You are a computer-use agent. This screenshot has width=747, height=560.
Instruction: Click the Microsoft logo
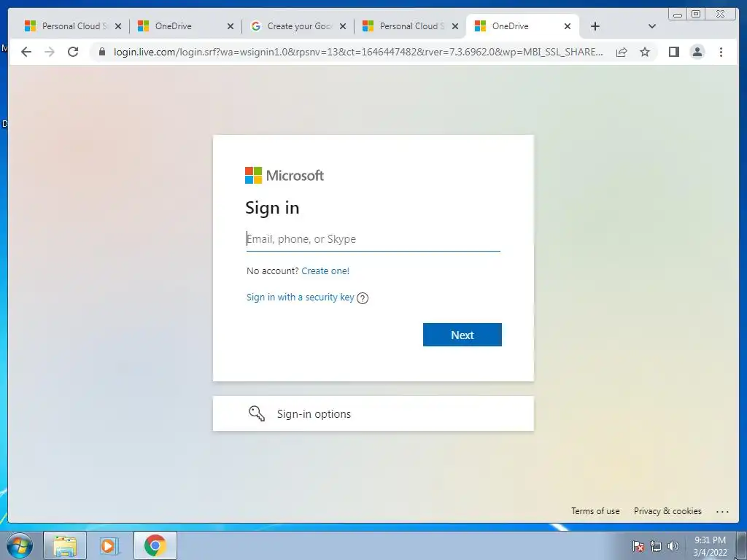pos(285,175)
